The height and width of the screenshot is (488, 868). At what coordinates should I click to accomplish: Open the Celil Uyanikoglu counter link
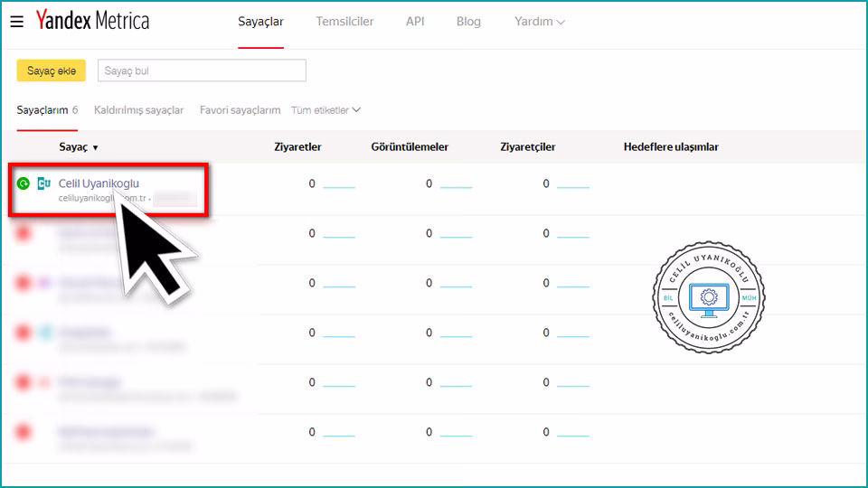pos(99,183)
